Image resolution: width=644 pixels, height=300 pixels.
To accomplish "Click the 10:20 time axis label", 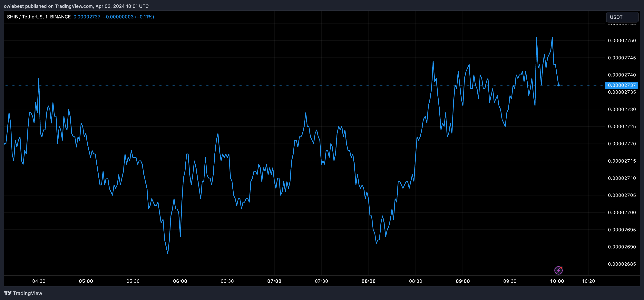I will (589, 281).
